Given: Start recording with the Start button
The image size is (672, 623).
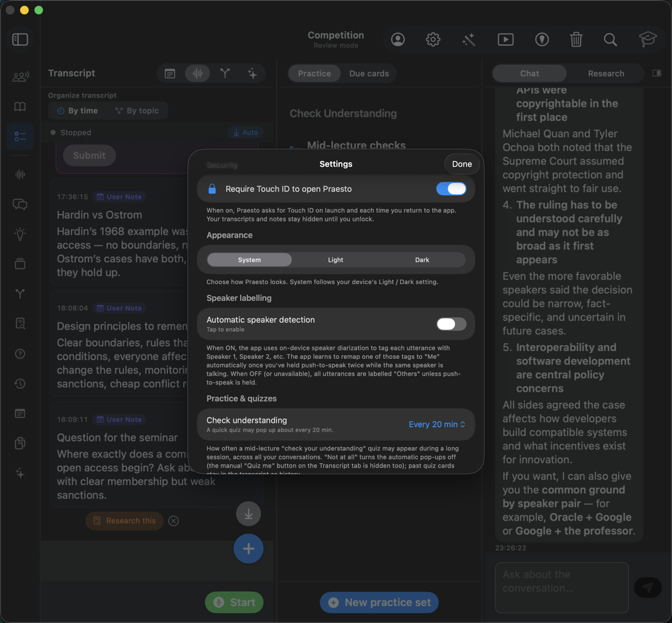Looking at the screenshot, I should [234, 602].
